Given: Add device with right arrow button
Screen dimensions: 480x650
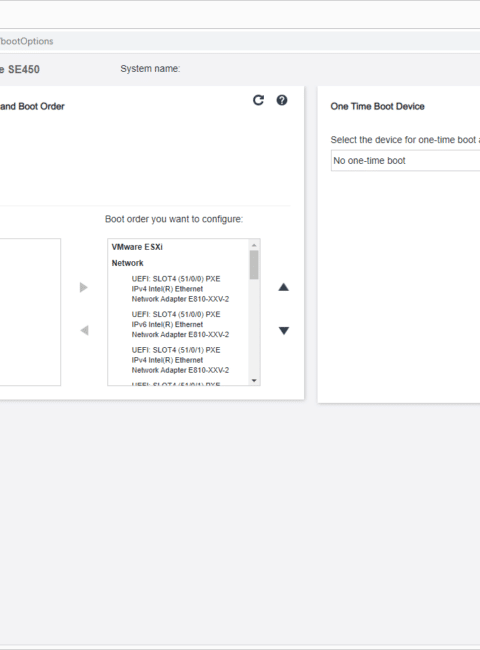Looking at the screenshot, I should point(84,287).
